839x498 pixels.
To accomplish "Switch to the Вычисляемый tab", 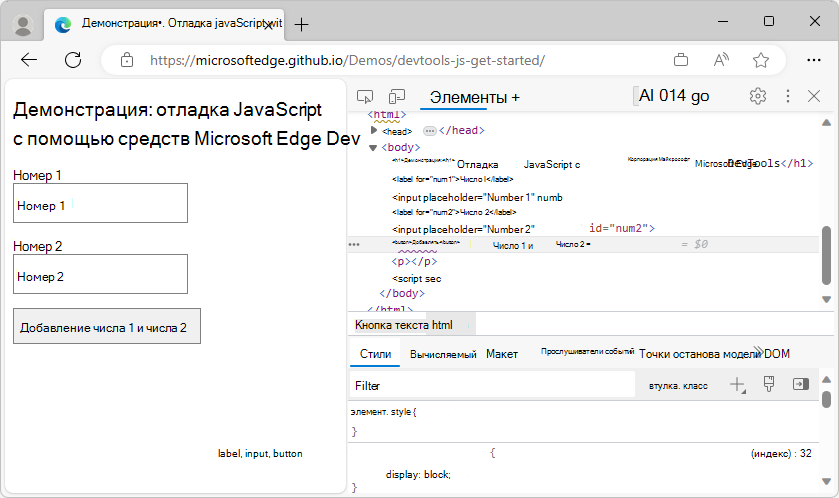I will click(443, 354).
